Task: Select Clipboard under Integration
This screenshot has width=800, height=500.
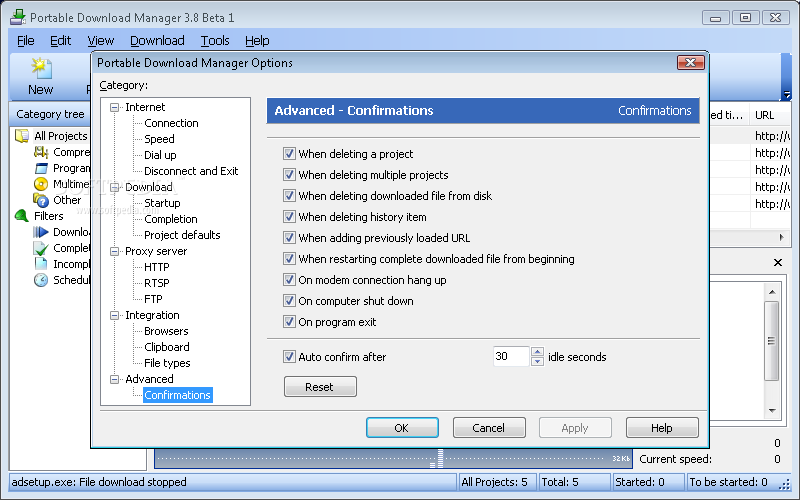Action: click(167, 347)
